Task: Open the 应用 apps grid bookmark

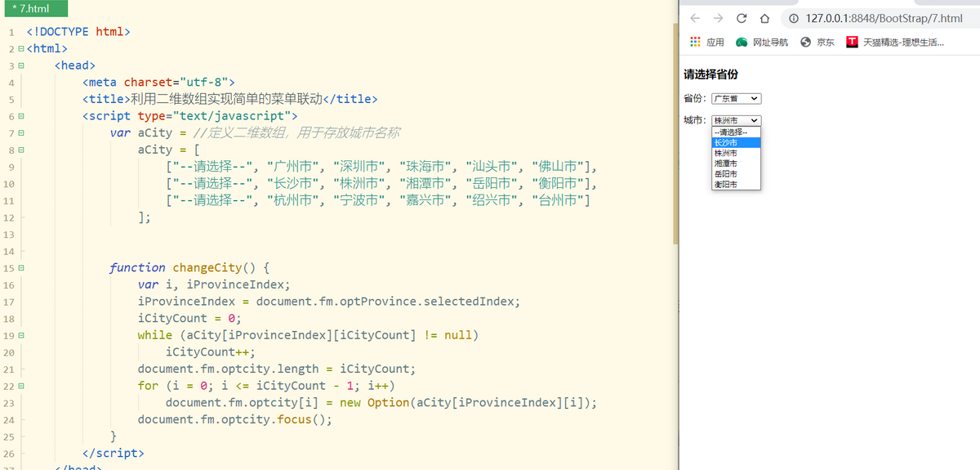Action: pos(707,42)
